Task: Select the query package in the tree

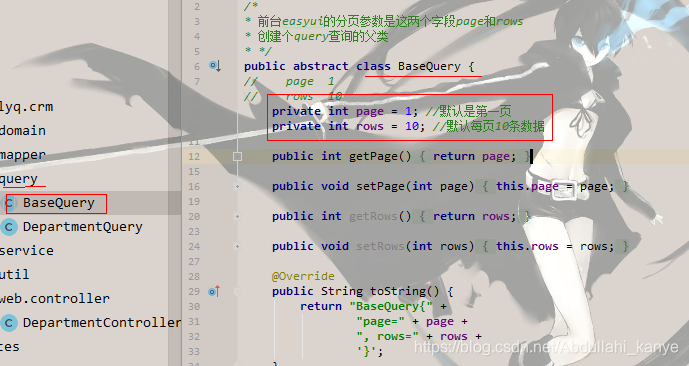Action: pos(19,179)
